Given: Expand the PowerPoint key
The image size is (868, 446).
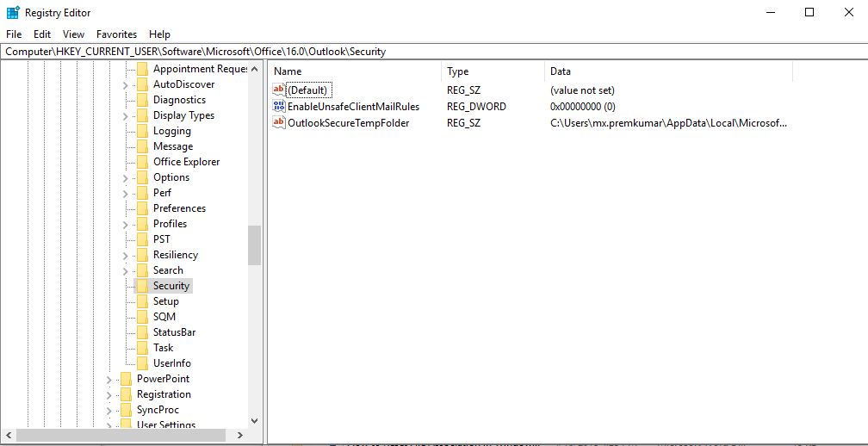Looking at the screenshot, I should click(108, 380).
